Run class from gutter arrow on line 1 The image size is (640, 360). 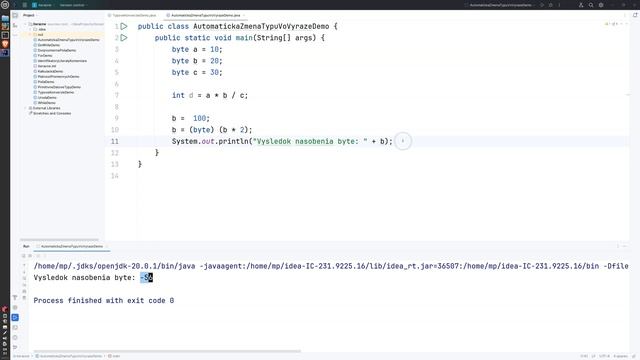click(124, 26)
